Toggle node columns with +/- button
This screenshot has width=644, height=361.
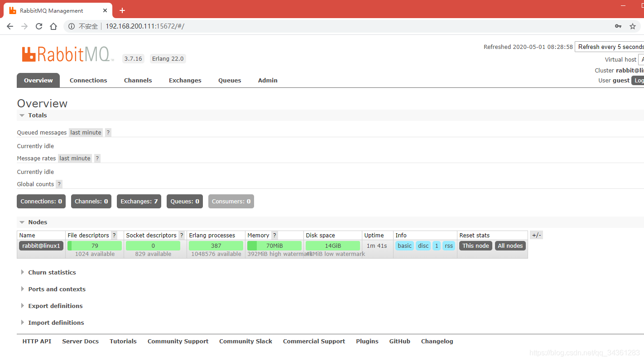536,235
